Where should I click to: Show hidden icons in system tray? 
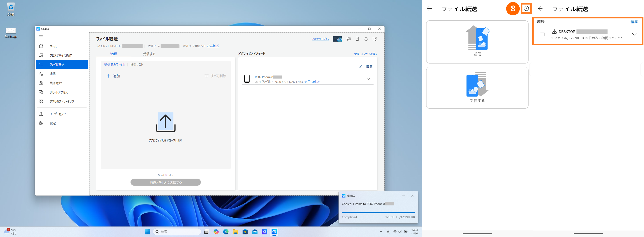coord(381,232)
